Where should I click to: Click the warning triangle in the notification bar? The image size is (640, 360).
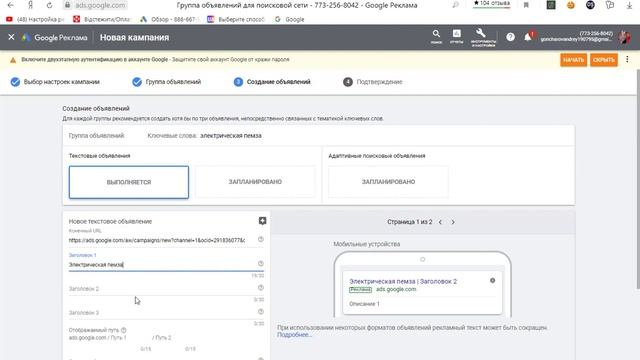point(13,60)
